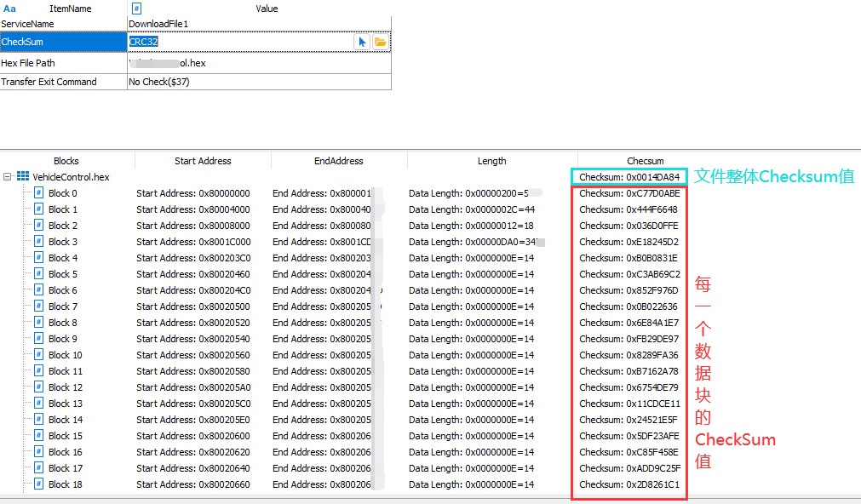Select the Block 3 tree item
The height and width of the screenshot is (504, 861).
tap(63, 242)
